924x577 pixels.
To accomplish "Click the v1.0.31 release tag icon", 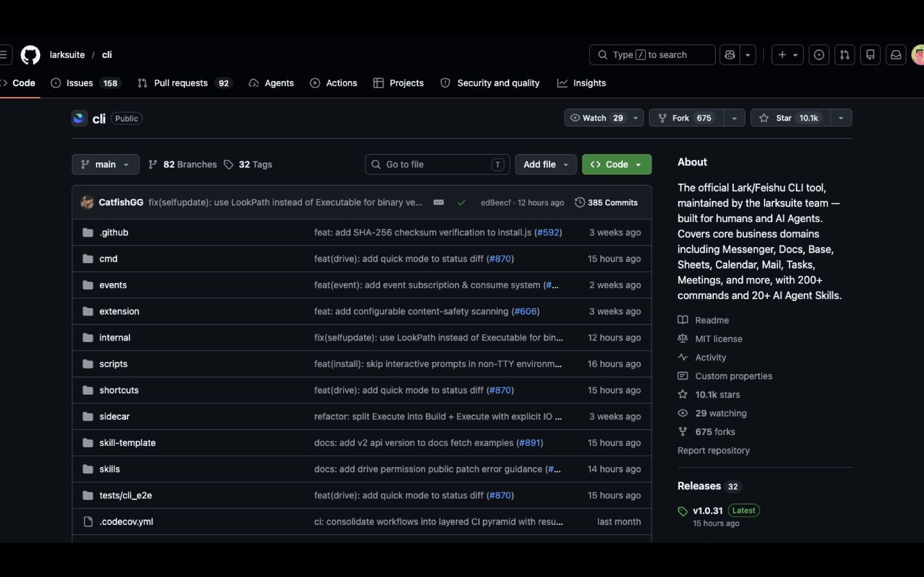I will 682,511.
